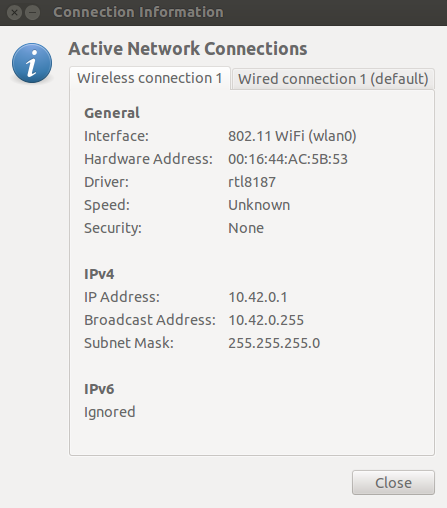
Task: Click the IP address value 10.42.0.1
Action: pyautogui.click(x=258, y=297)
